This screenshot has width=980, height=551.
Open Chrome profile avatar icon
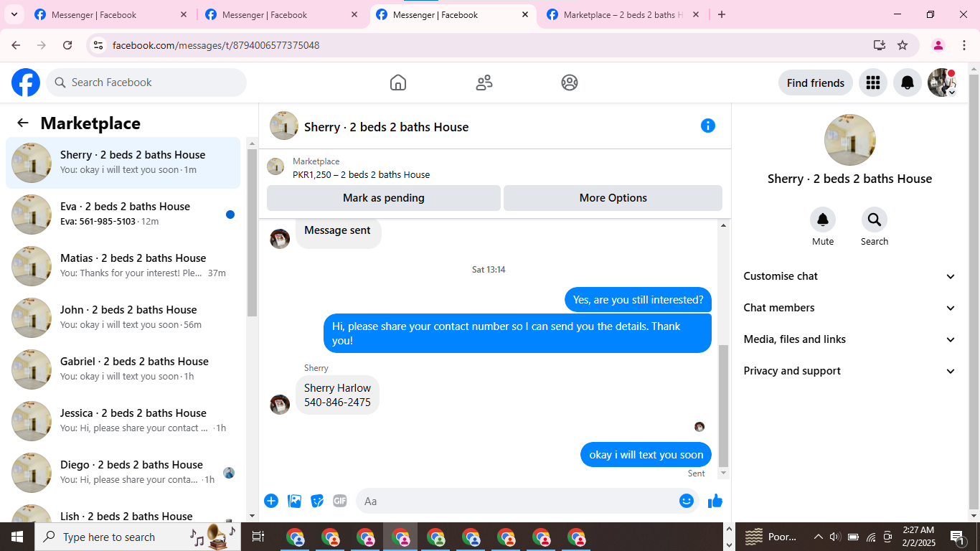(938, 45)
